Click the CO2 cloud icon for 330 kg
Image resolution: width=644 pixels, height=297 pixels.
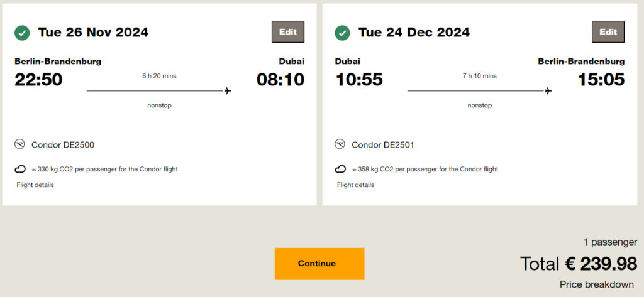20,169
